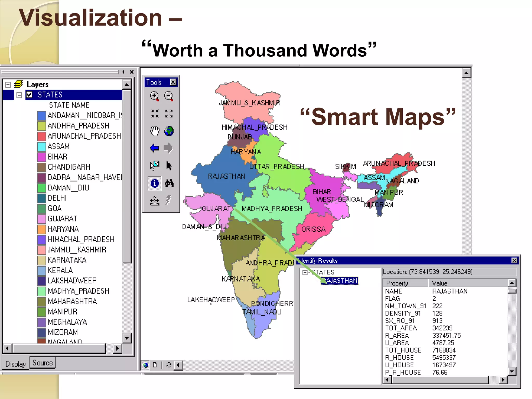Select the Pan hand tool

(x=155, y=131)
